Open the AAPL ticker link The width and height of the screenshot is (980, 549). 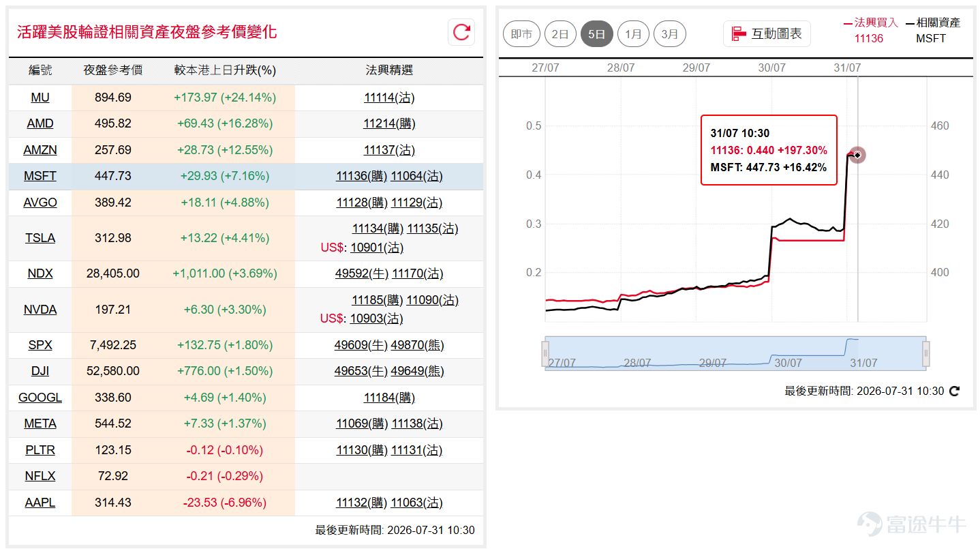40,503
